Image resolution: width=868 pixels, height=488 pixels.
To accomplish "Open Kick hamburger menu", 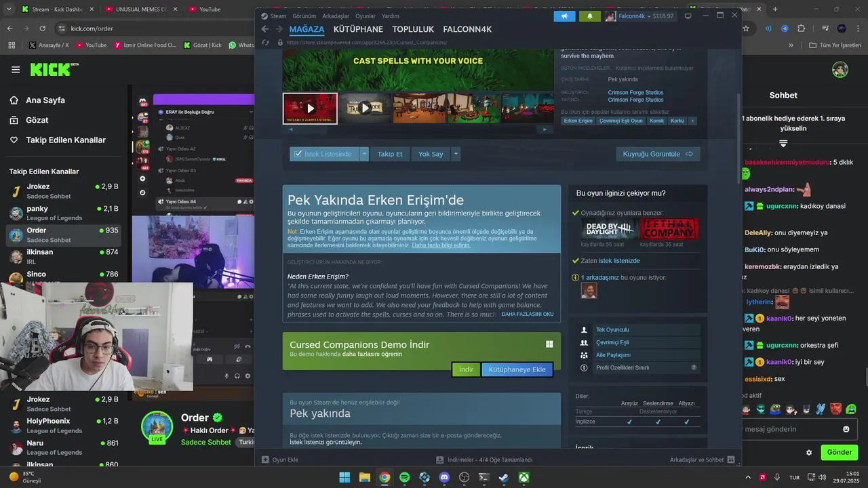I will tap(16, 69).
